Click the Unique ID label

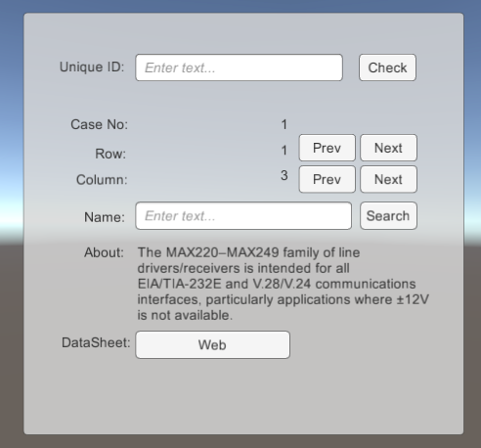(x=92, y=67)
